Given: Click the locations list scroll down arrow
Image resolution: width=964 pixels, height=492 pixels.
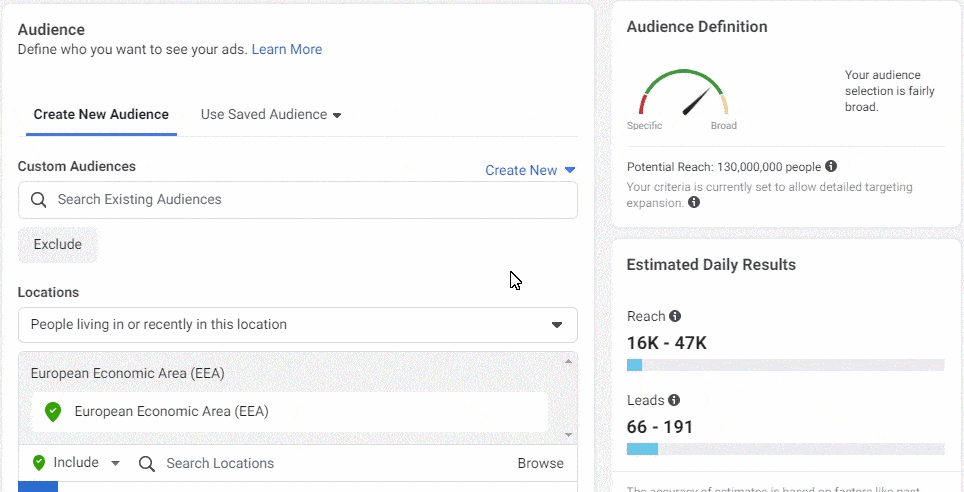Looking at the screenshot, I should point(568,435).
